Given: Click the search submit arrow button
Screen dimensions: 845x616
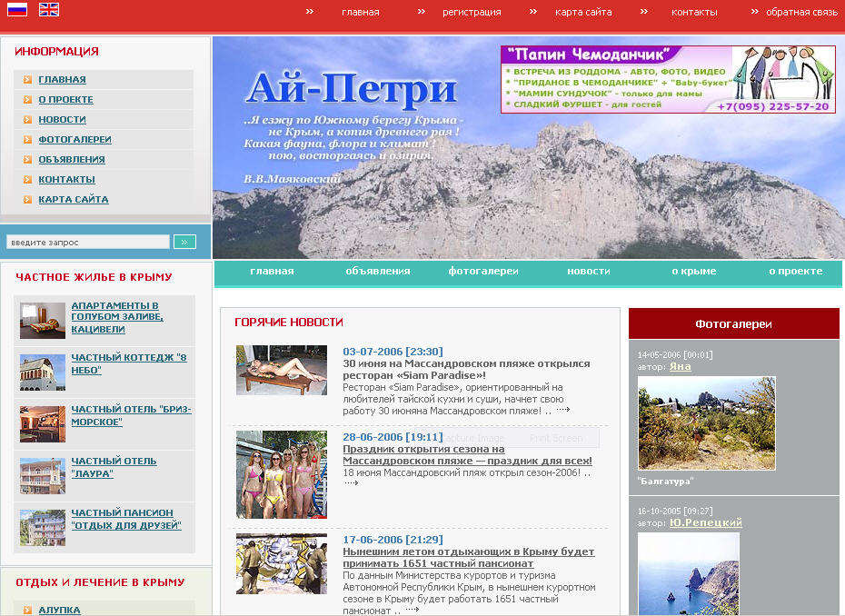Looking at the screenshot, I should pyautogui.click(x=184, y=241).
